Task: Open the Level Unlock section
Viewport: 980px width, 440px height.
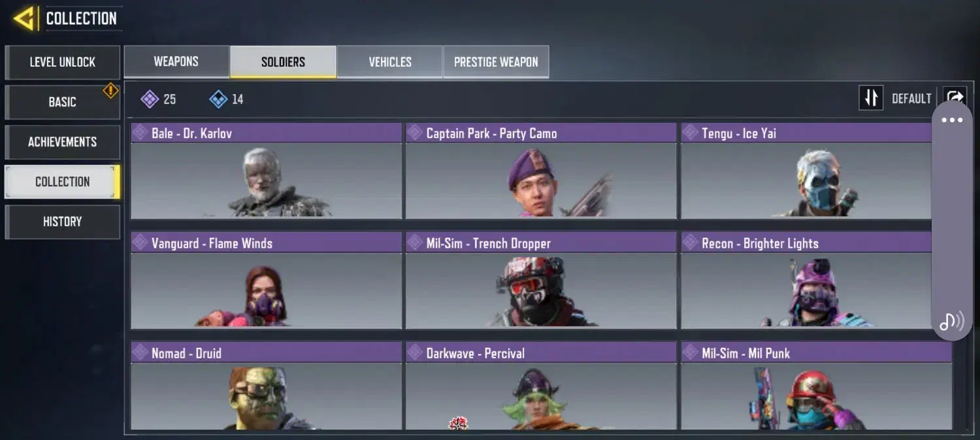Action: (x=63, y=62)
